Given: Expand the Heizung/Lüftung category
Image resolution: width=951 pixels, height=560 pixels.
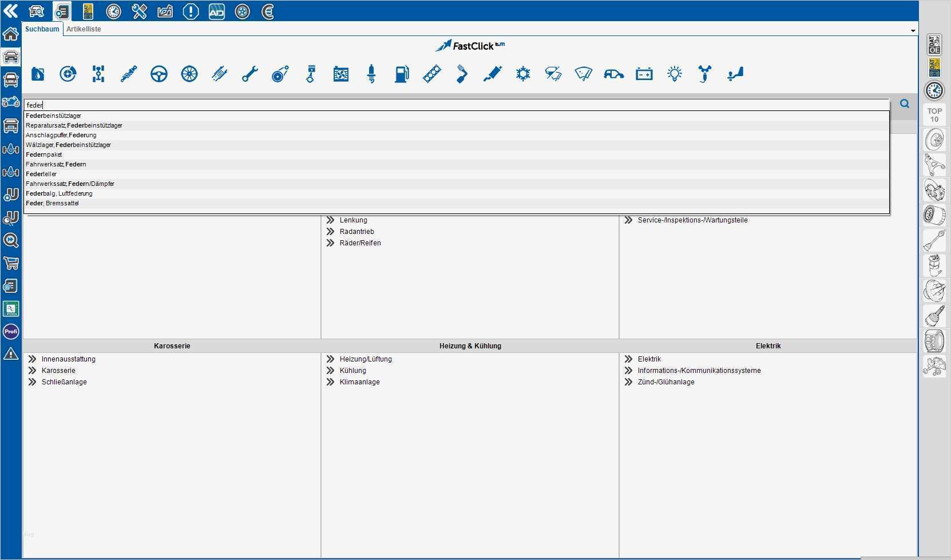Looking at the screenshot, I should 330,359.
